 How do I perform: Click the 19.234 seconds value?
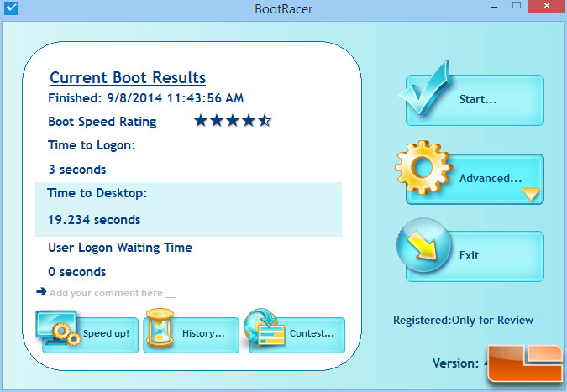click(94, 220)
